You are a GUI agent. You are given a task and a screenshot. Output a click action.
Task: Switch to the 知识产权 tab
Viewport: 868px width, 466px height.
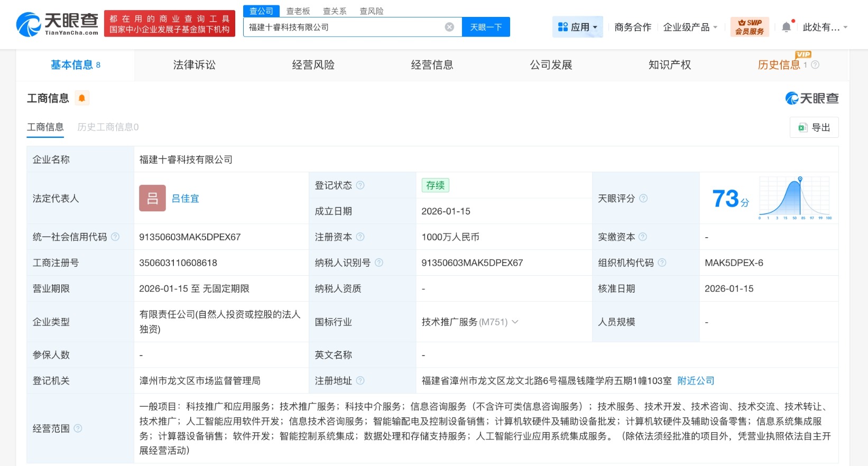669,65
